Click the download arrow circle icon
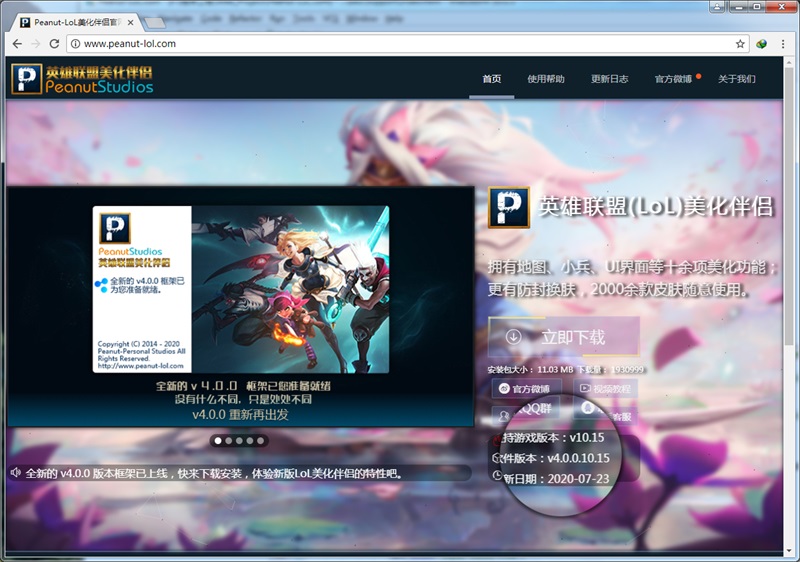Screen dimensions: 800x562 pyautogui.click(x=513, y=337)
